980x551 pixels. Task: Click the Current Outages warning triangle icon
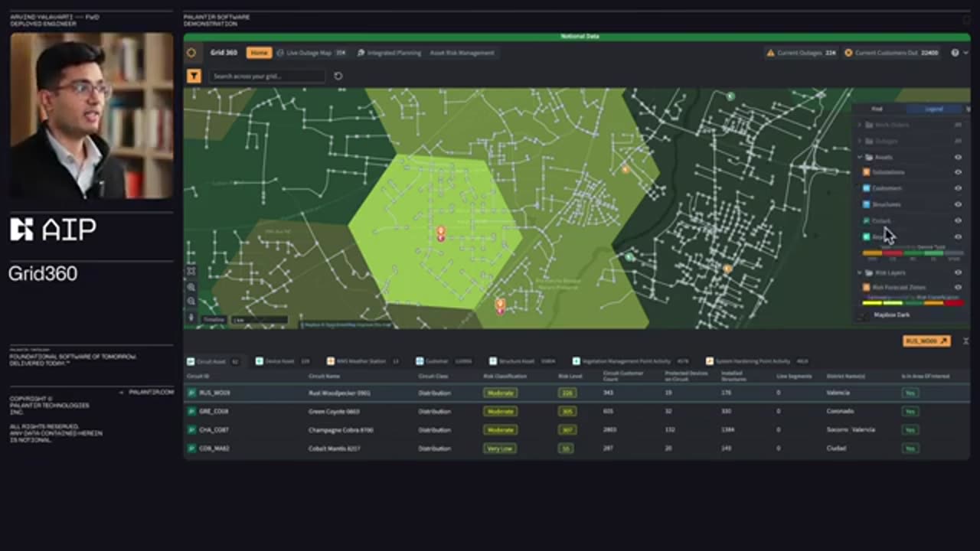[x=771, y=53]
